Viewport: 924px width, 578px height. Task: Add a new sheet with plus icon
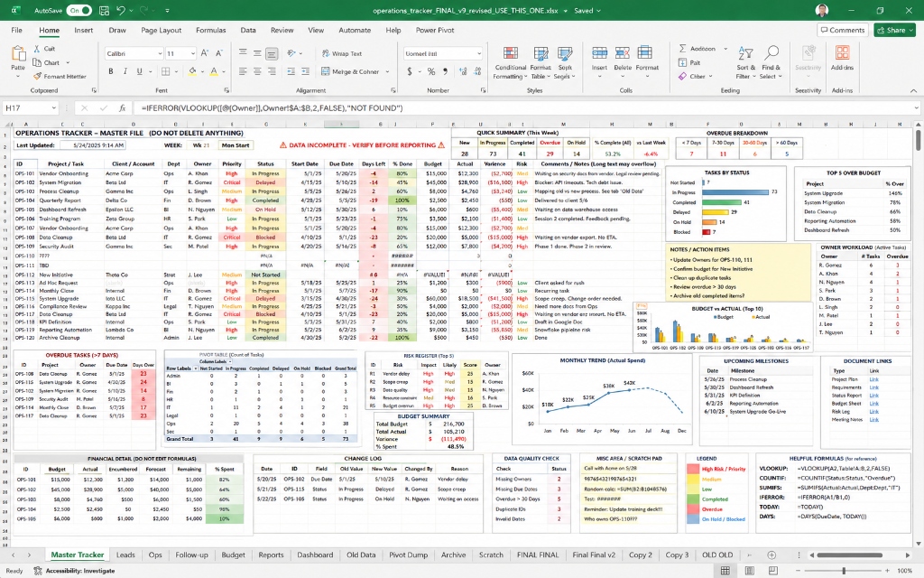(x=772, y=555)
